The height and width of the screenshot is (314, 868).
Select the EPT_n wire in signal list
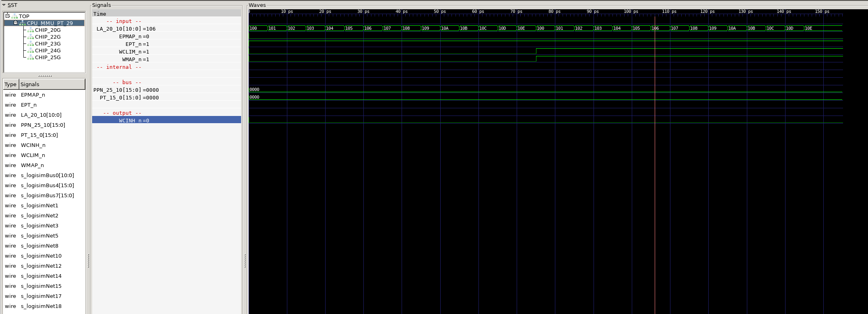point(44,105)
